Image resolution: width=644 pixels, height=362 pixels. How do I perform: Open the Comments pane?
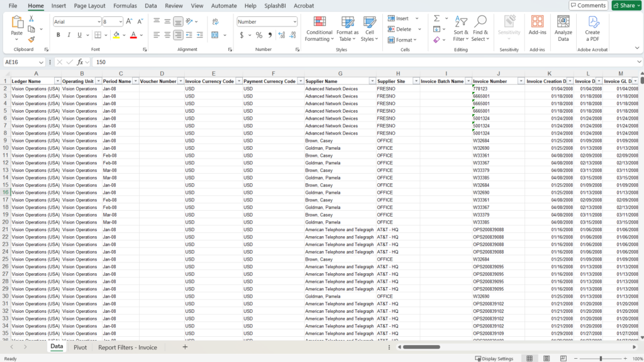pyautogui.click(x=589, y=5)
